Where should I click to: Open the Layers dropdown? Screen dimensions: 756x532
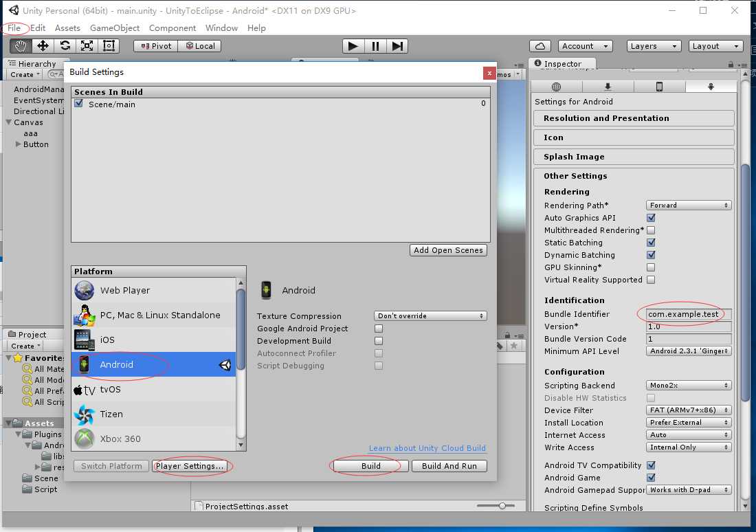tap(654, 46)
